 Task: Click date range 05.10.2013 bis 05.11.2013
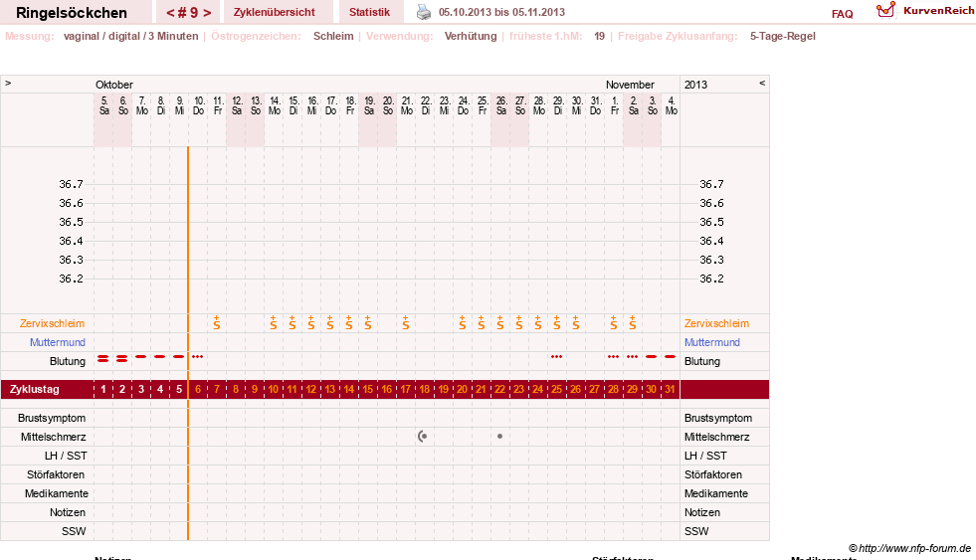pyautogui.click(x=501, y=12)
